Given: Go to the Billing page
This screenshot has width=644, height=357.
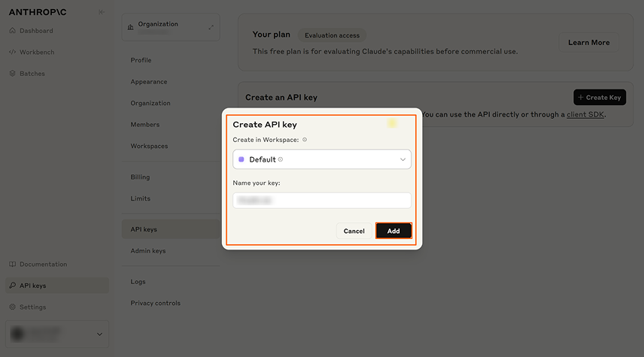Looking at the screenshot, I should tap(140, 177).
